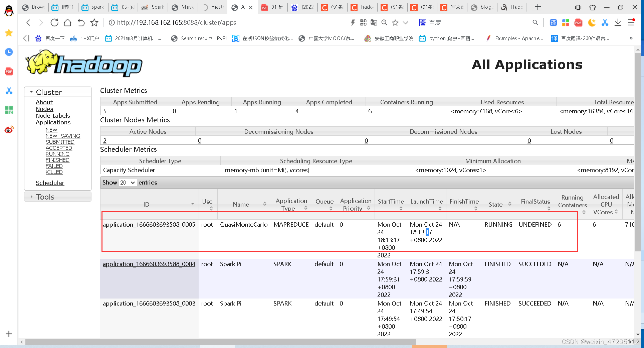Launch the screenshot scissors tool in the sidebar
644x348 pixels.
(9, 91)
